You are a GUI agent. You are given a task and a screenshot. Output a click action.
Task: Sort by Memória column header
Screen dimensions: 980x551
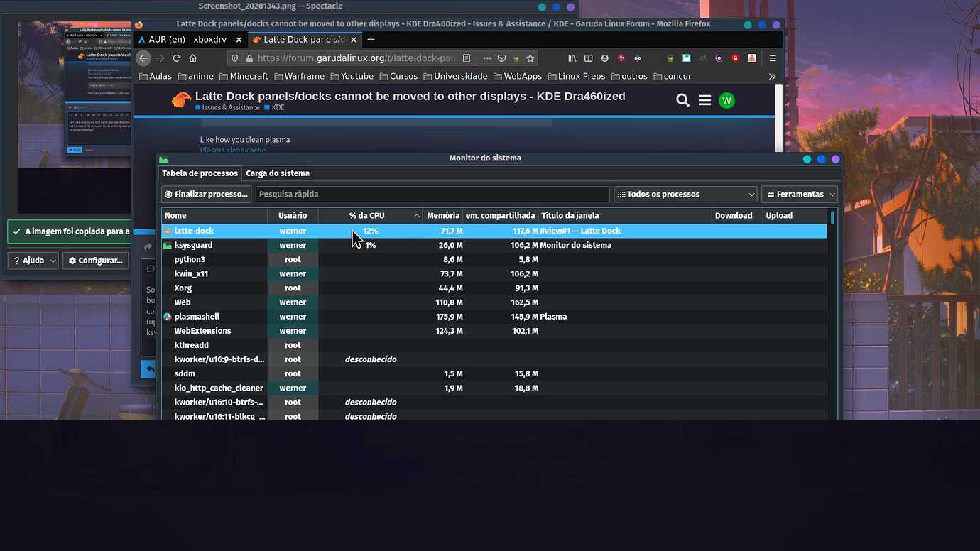pos(443,215)
